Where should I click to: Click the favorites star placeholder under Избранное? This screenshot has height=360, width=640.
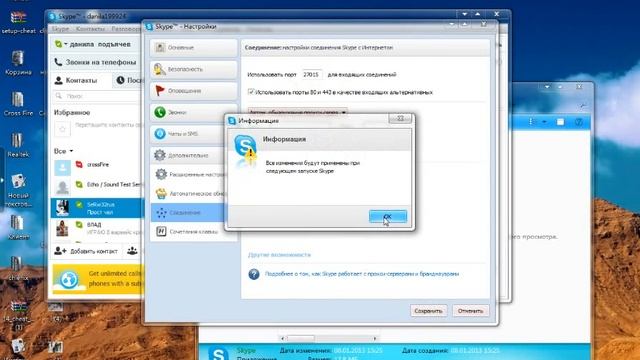(x=62, y=129)
